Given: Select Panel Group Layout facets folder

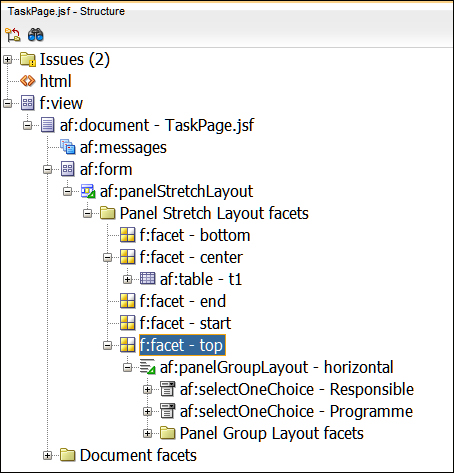Looking at the screenshot, I should coord(272,433).
